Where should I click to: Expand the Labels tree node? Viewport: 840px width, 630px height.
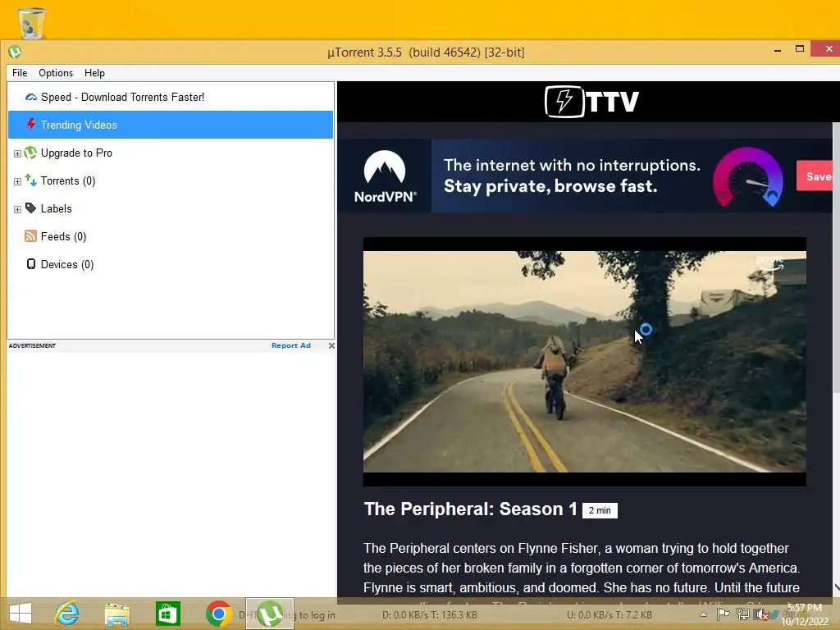[x=17, y=209]
